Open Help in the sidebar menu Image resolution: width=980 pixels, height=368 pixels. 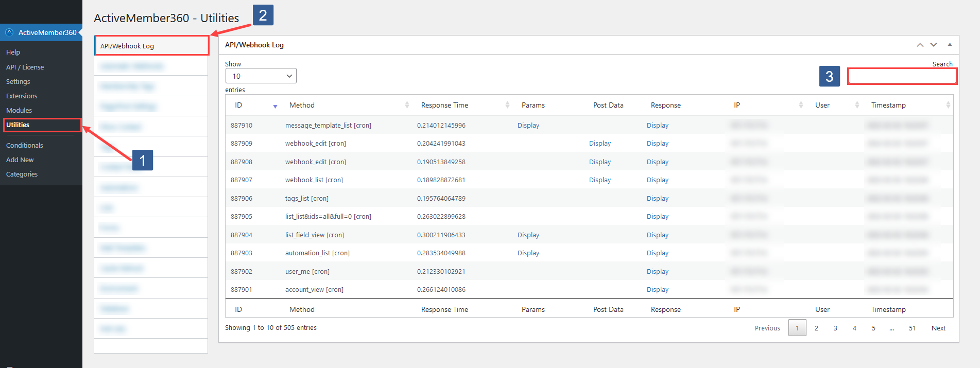click(13, 52)
